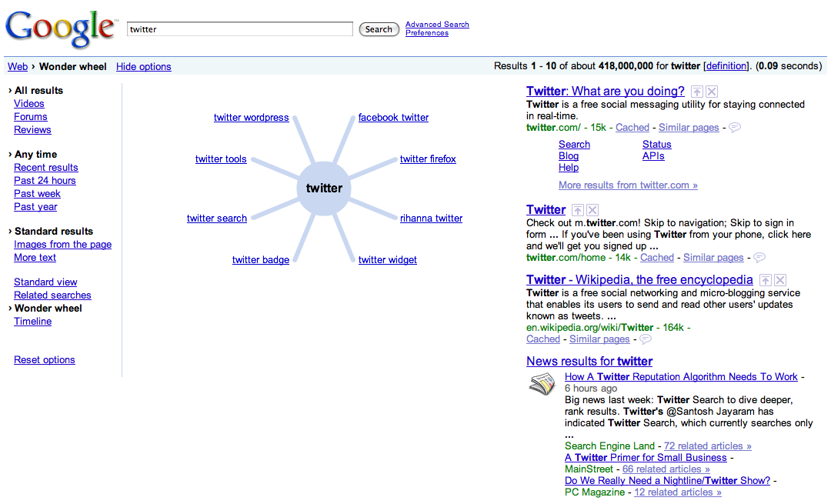The image size is (831, 504).
Task: Switch to Timeline view in sidebar
Action: pos(33,322)
